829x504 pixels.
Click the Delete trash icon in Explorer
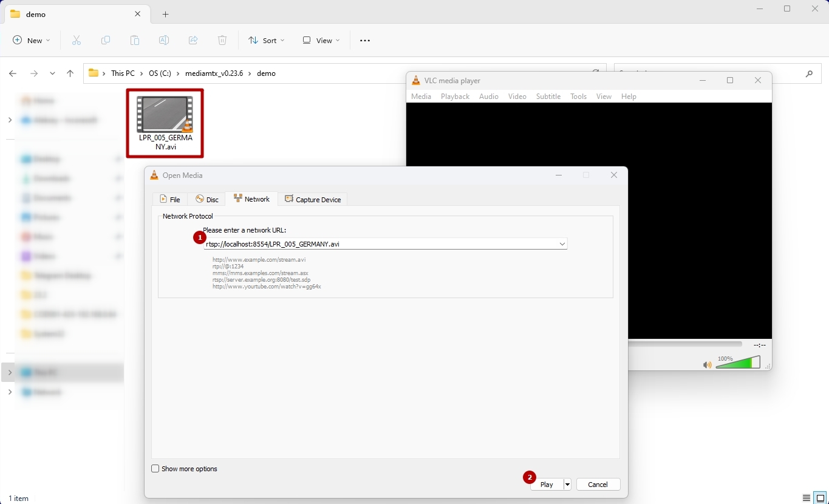[222, 40]
